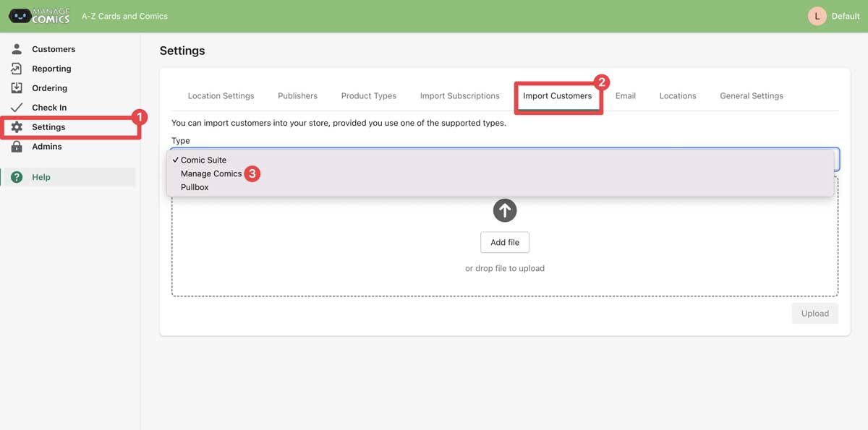Click the Default account label
Screen dimensions: 868x430
coord(846,16)
